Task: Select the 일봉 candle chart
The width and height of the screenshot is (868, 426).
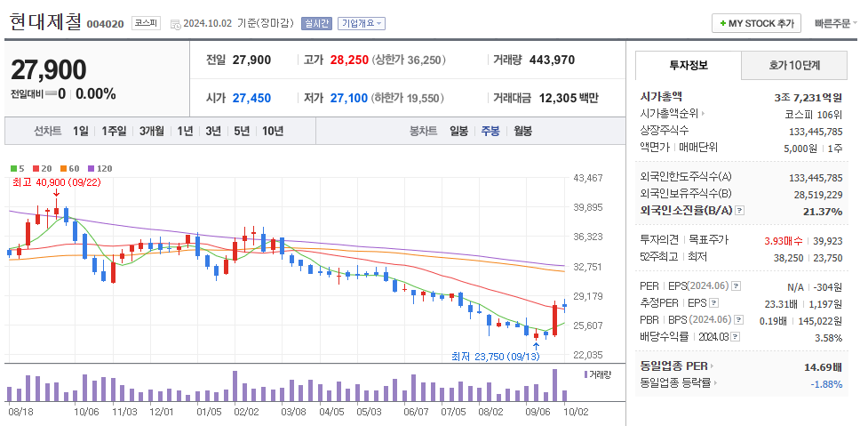Action: [x=459, y=132]
